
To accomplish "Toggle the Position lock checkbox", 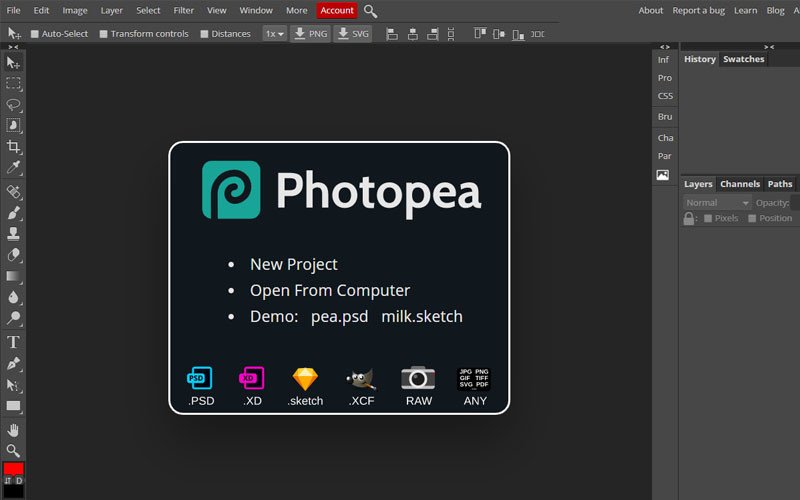I will click(752, 218).
